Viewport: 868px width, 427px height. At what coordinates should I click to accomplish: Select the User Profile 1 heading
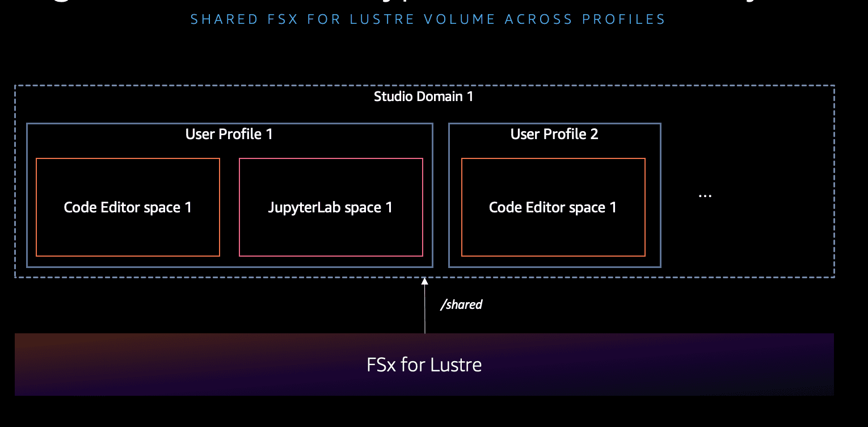tap(229, 134)
